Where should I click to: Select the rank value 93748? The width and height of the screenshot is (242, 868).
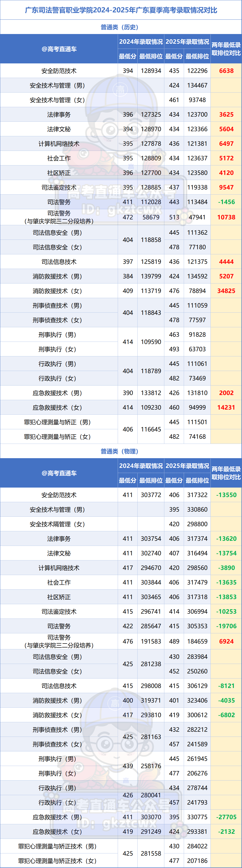click(x=197, y=100)
